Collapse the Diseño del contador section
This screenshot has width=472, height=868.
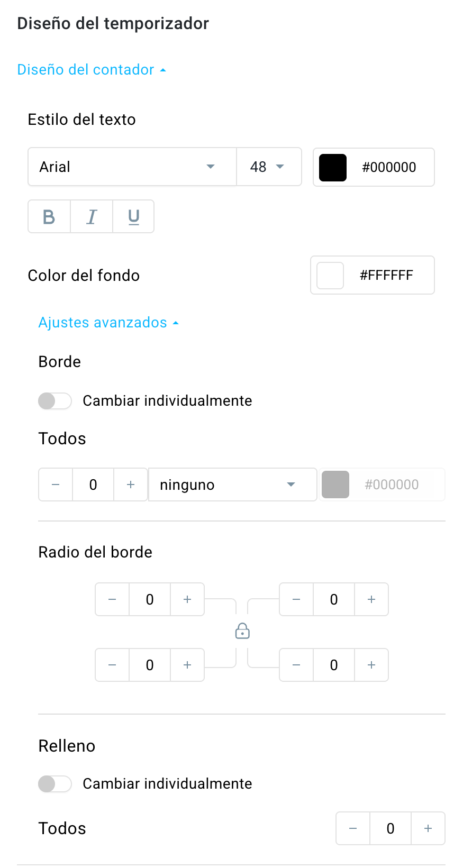[92, 70]
